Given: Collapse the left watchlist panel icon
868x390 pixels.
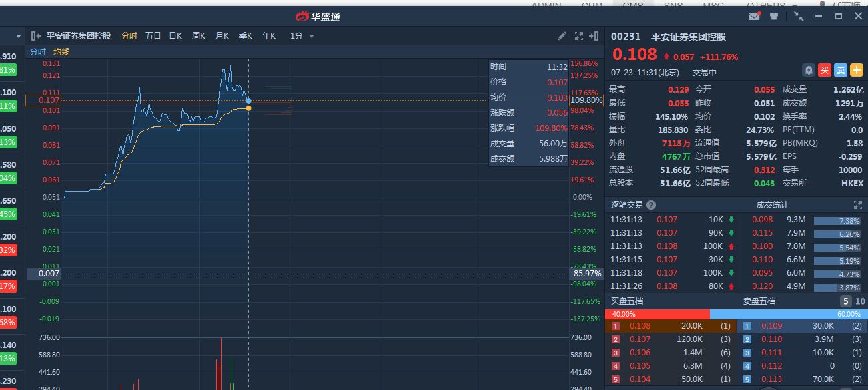Looking at the screenshot, I should [37, 36].
